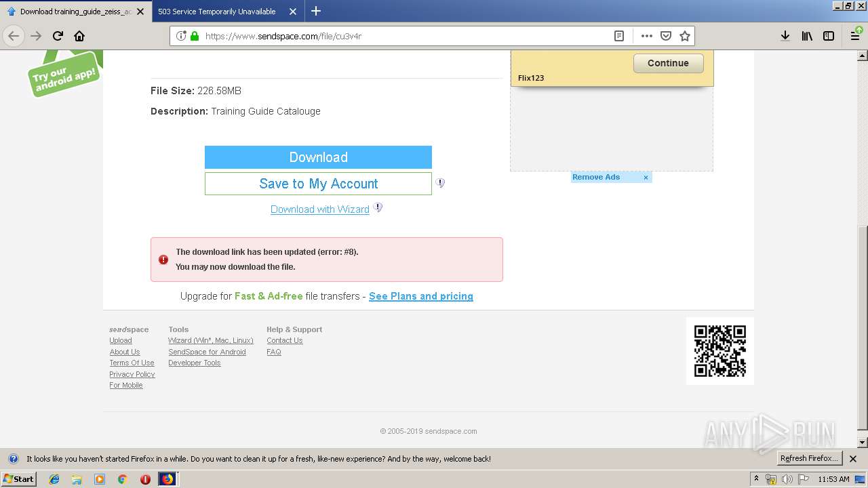Open the Library icon
This screenshot has width=868, height=488.
pos(807,36)
